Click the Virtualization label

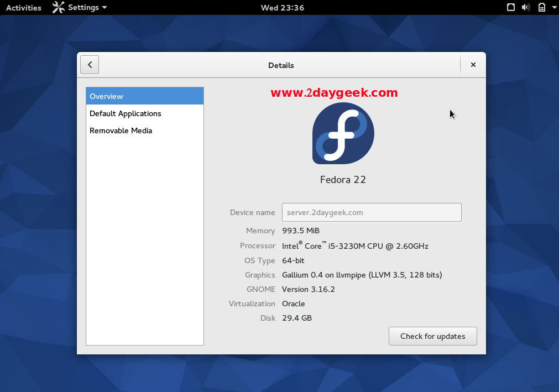pos(252,304)
